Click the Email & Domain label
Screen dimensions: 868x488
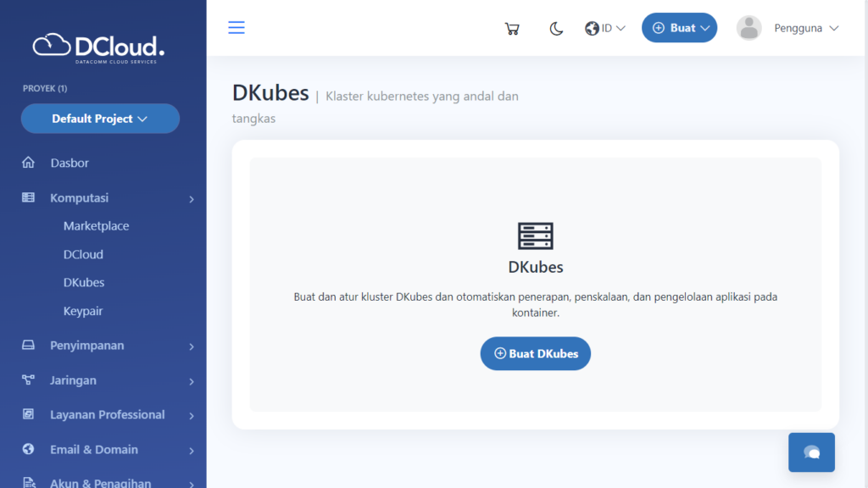coord(94,449)
